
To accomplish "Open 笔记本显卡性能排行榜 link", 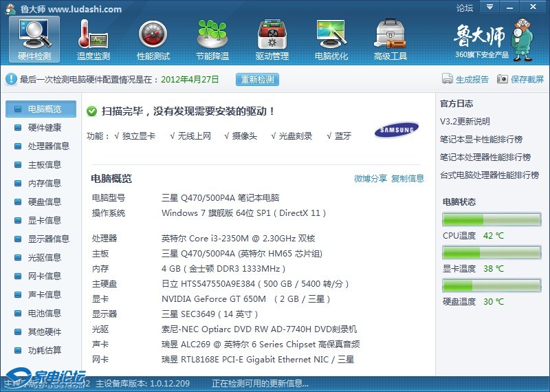I will click(481, 140).
